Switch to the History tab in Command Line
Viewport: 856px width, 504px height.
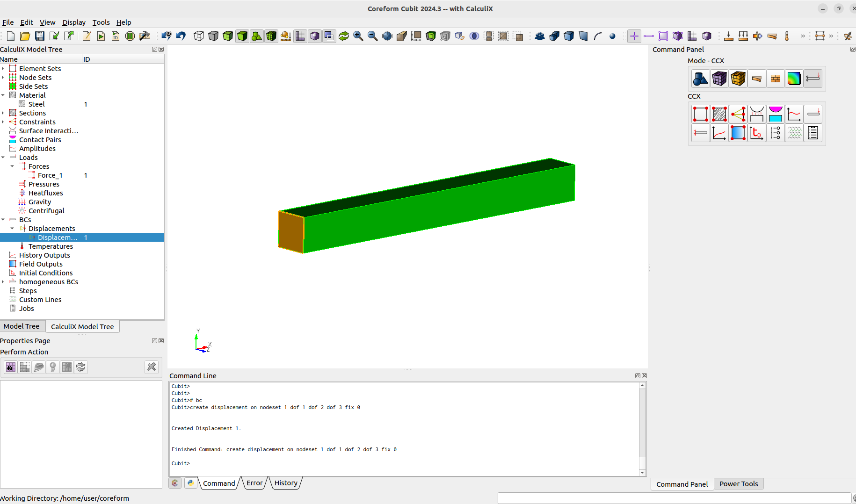click(285, 483)
